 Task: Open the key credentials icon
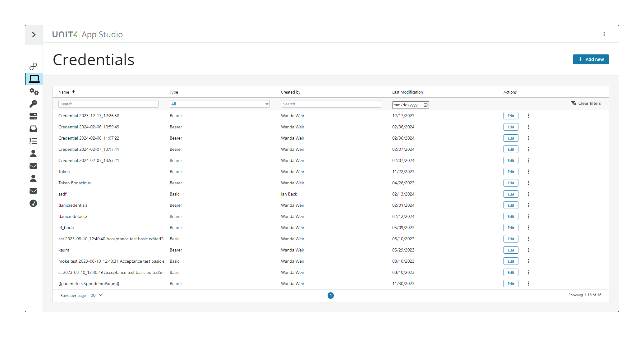tap(33, 104)
